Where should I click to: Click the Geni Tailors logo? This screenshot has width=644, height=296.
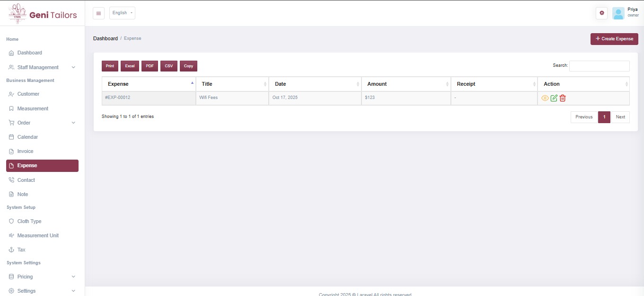coord(43,14)
